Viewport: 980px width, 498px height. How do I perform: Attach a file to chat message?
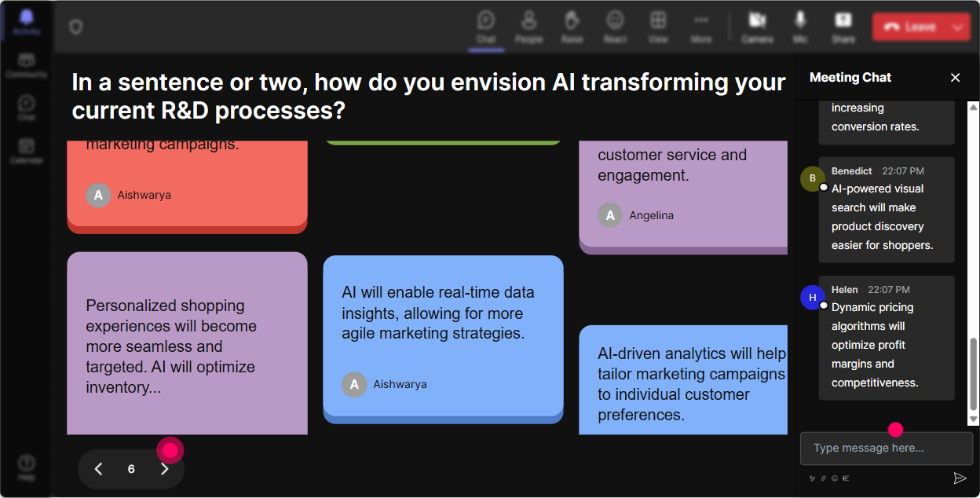click(824, 478)
